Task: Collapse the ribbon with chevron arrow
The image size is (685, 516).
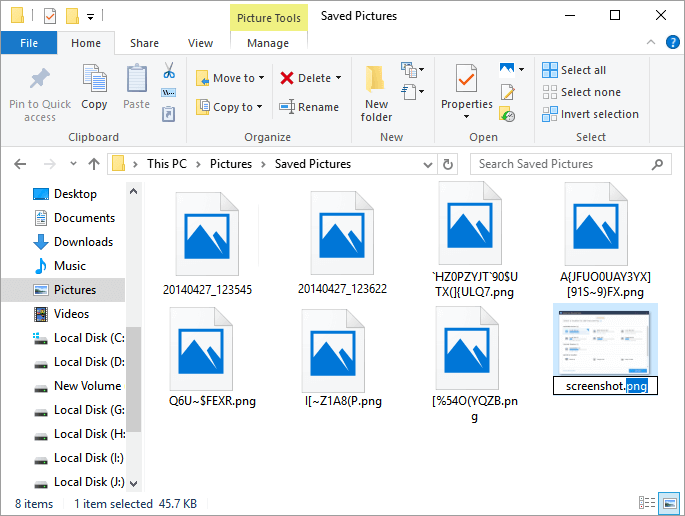Action: pyautogui.click(x=653, y=43)
